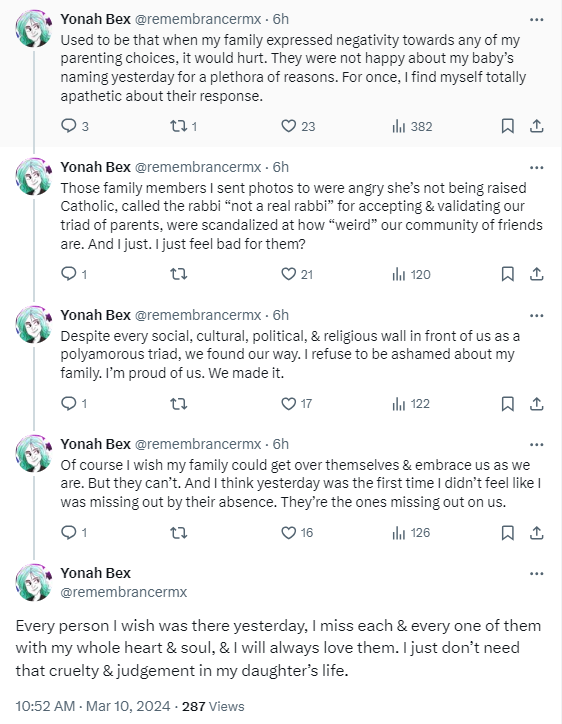The height and width of the screenshot is (724, 562).
Task: Open @remembrancermx handle on last tweet
Action: click(124, 592)
